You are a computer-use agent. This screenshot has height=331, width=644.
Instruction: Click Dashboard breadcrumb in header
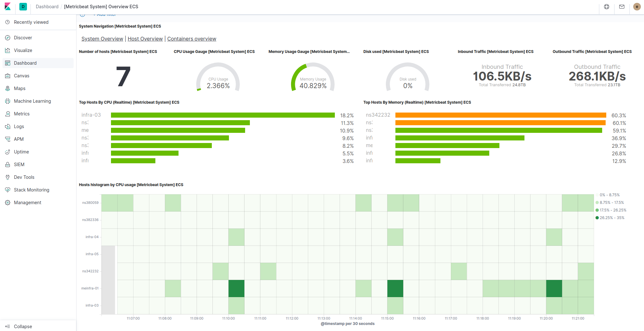click(x=47, y=7)
